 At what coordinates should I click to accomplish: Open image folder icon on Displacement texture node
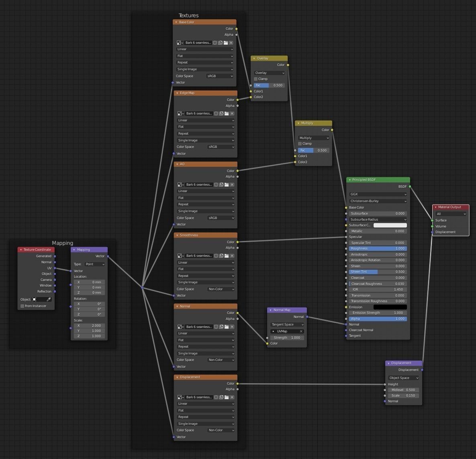pyautogui.click(x=227, y=398)
